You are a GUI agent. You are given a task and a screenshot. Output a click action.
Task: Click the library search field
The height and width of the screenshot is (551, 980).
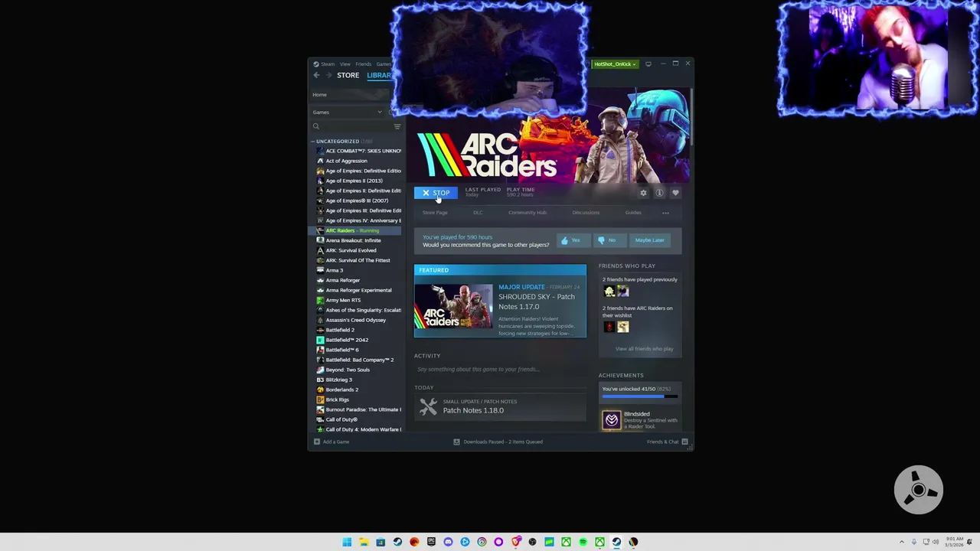click(356, 126)
